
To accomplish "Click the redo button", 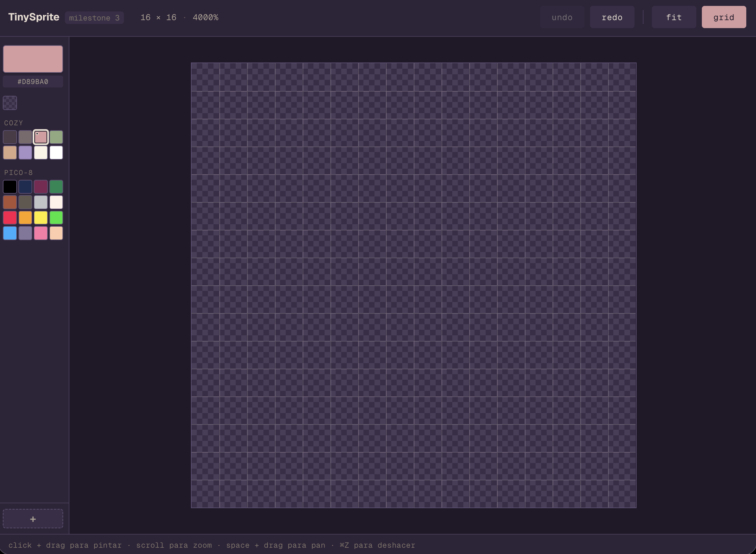I will pos(612,17).
